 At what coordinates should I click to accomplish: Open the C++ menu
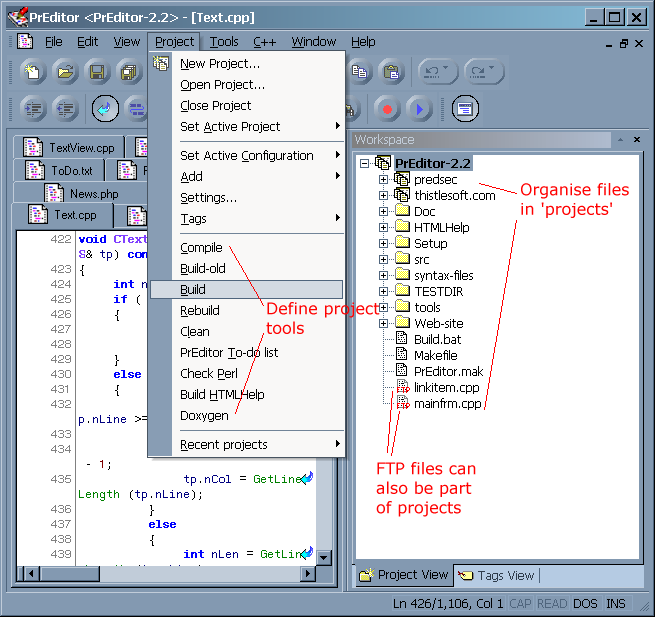click(x=264, y=42)
